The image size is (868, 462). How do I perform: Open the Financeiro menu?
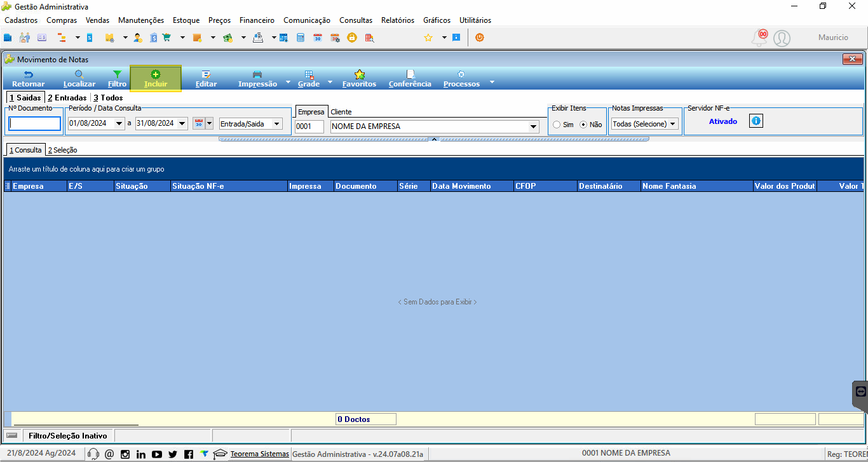[257, 20]
